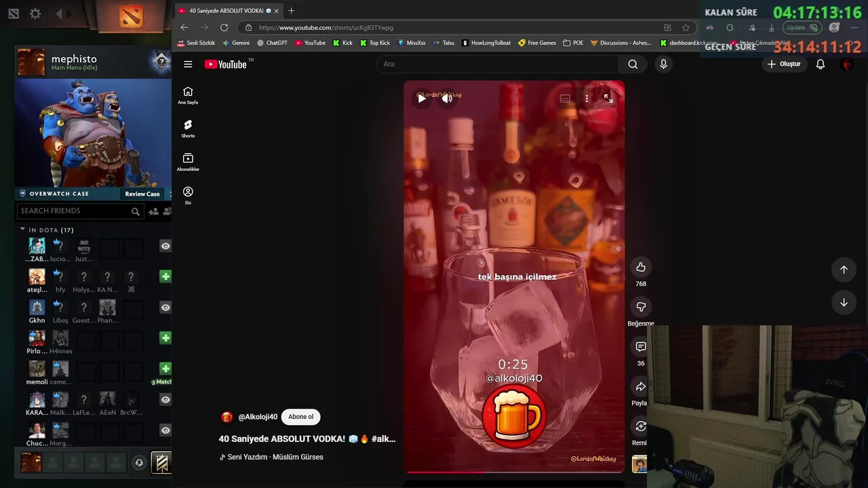
Task: Open Ana Sayfa in YouTube sidebar
Action: coord(188,96)
